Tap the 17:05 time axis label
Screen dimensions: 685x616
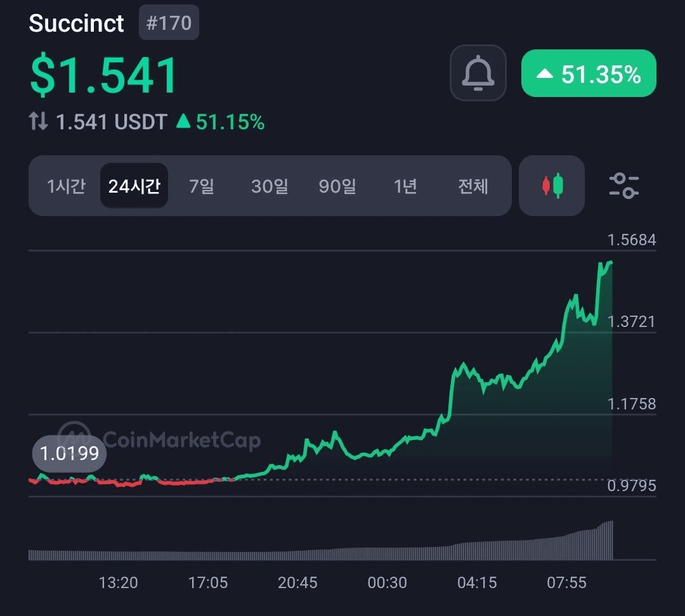[208, 582]
